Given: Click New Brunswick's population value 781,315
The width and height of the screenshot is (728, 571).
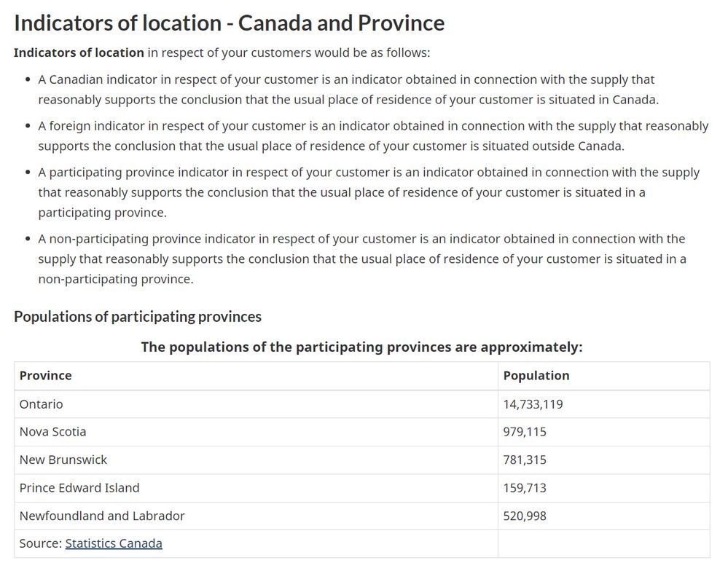Looking at the screenshot, I should (525, 460).
